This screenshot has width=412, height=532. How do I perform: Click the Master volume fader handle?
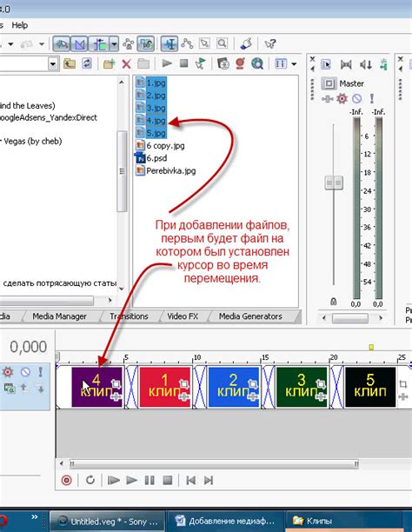point(334,183)
